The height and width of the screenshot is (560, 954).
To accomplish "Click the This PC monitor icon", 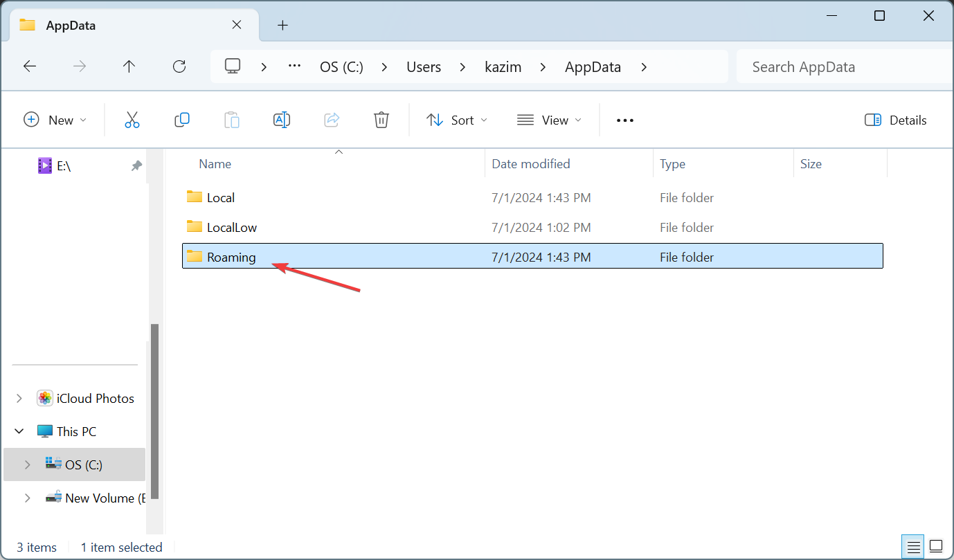I will (45, 431).
